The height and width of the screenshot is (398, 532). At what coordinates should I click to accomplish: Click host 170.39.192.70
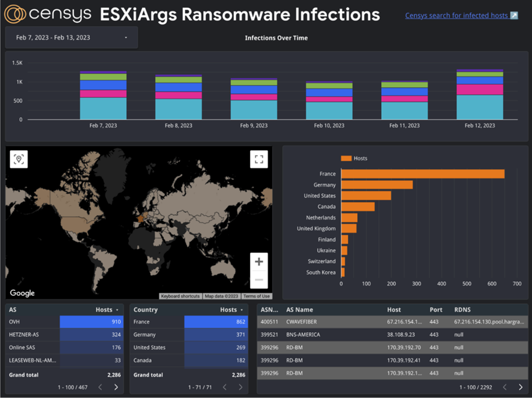pos(404,348)
